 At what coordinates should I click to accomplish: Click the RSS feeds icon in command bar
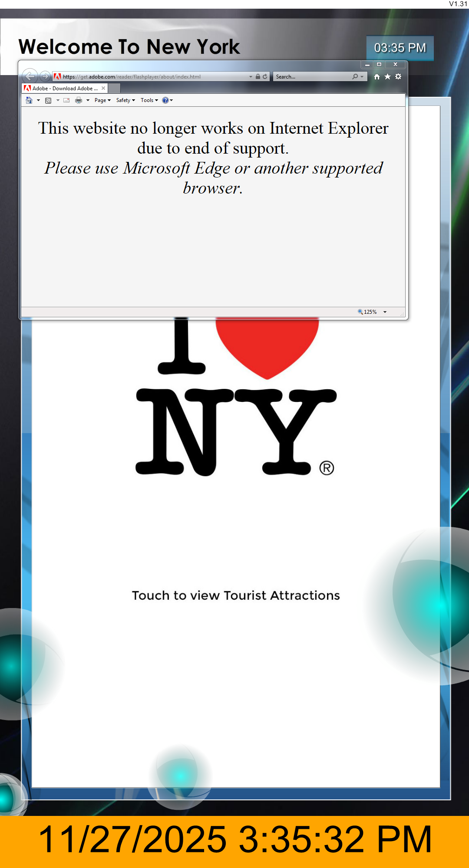[48, 100]
